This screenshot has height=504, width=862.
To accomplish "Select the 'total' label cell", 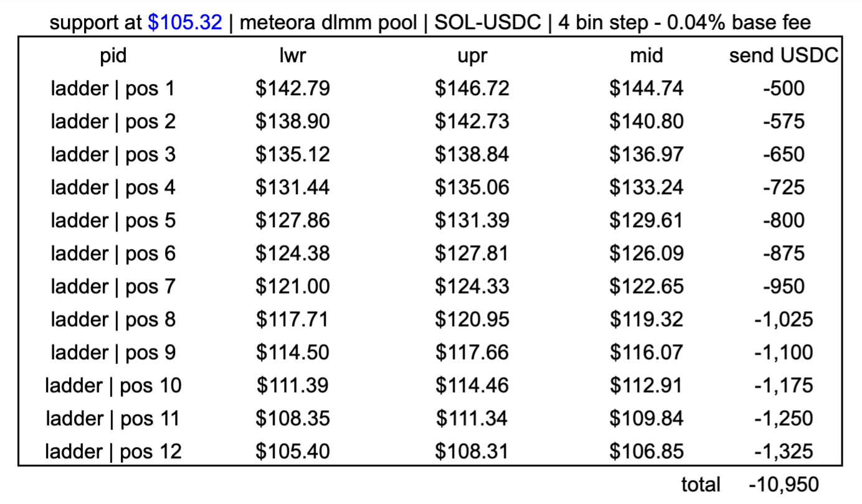I will coord(700,485).
